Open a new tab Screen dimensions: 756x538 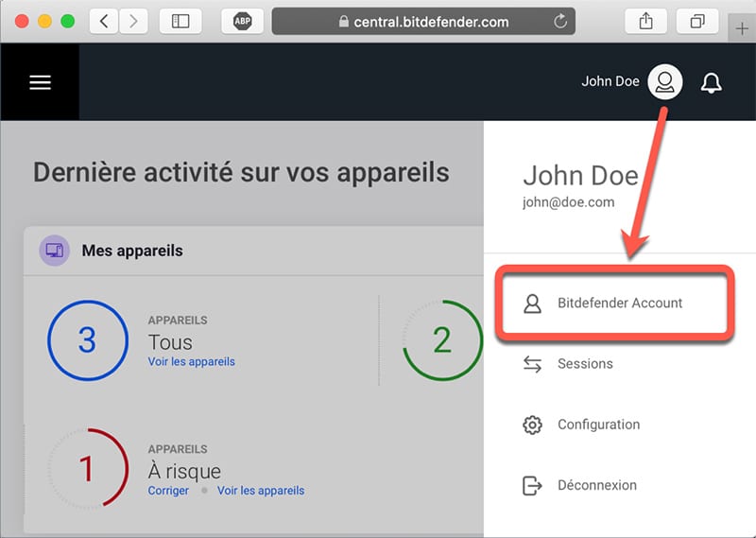point(742,29)
